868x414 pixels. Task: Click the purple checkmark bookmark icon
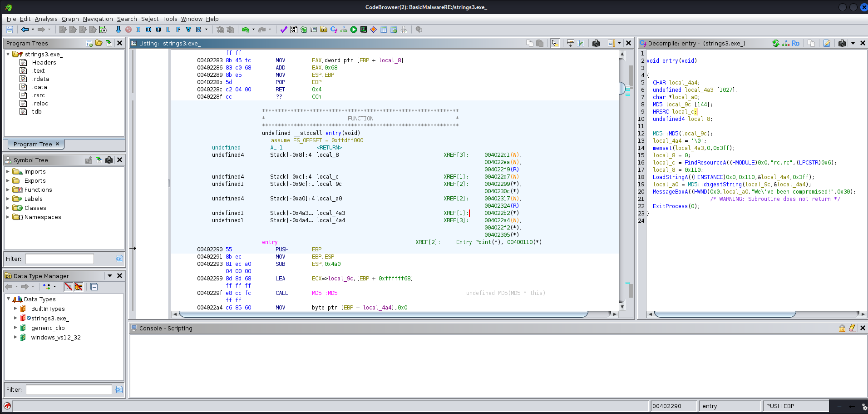pyautogui.click(x=284, y=30)
